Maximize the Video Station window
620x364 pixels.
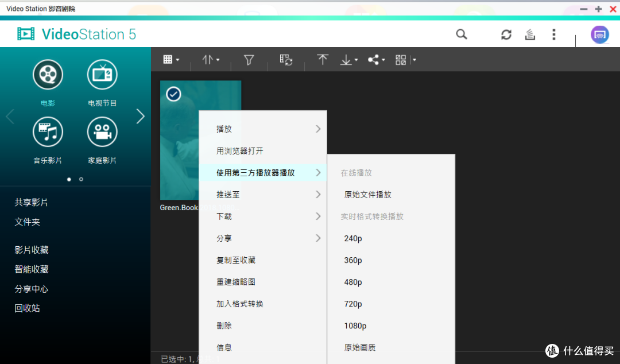coord(598,9)
